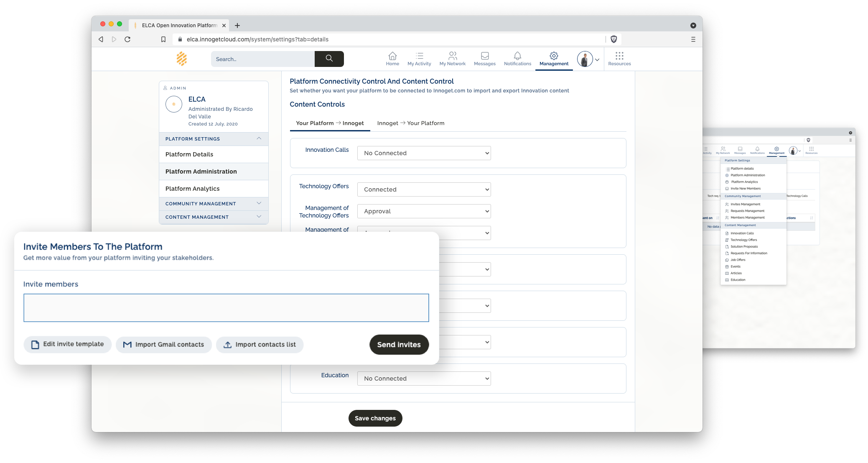Open the Education dropdown
The height and width of the screenshot is (463, 868).
[x=424, y=379]
